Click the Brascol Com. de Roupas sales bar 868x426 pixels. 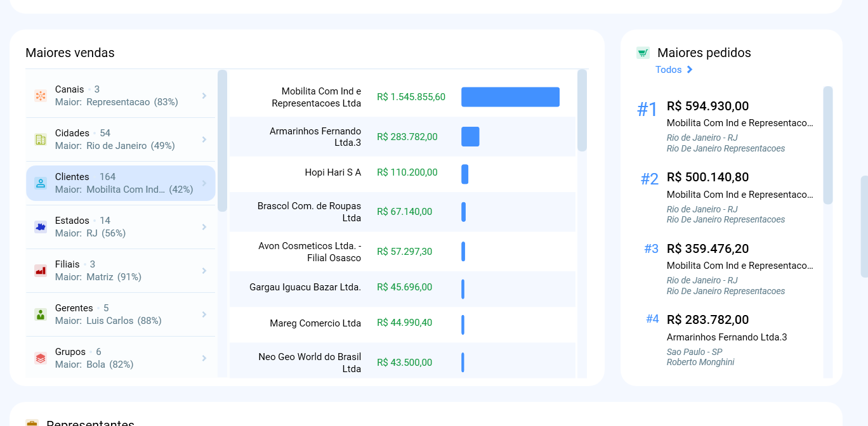click(464, 212)
